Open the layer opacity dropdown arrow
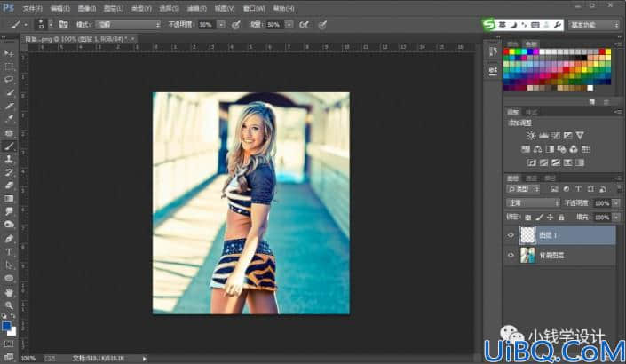 pyautogui.click(x=616, y=203)
